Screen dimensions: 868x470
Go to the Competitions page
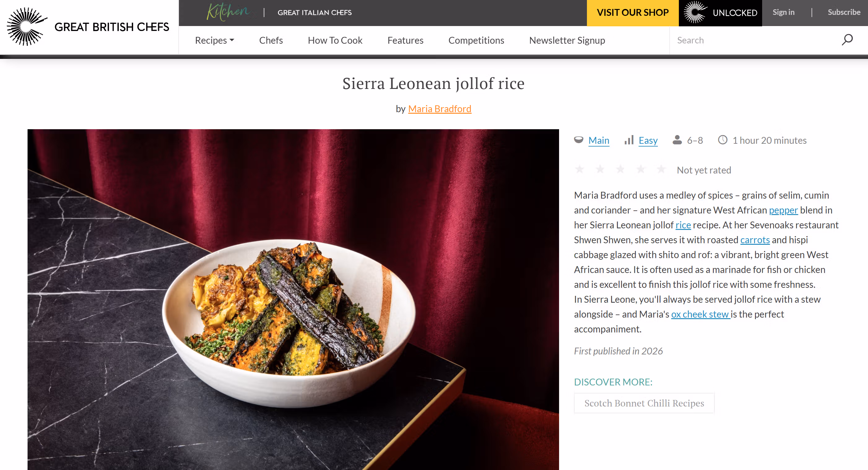click(x=476, y=40)
